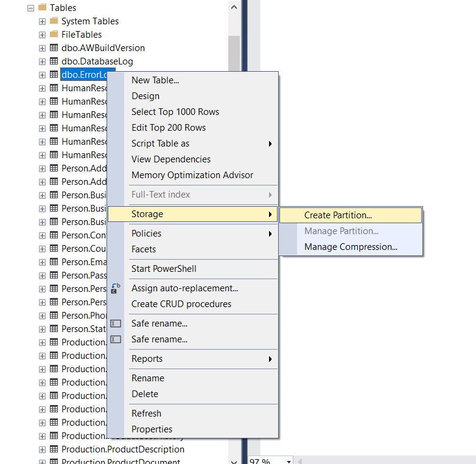Image resolution: width=476 pixels, height=464 pixels.
Task: Open View Dependencies
Action: (x=193, y=159)
